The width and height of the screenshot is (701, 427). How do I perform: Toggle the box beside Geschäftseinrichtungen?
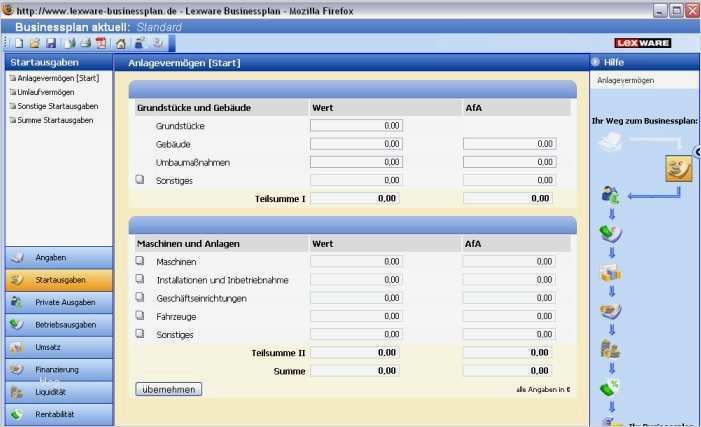[140, 297]
